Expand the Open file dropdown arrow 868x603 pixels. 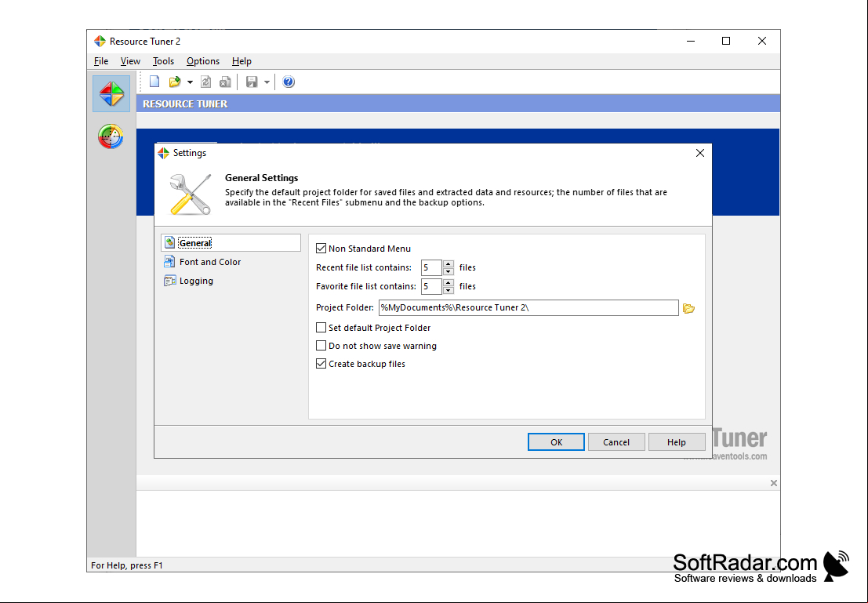pyautogui.click(x=190, y=82)
